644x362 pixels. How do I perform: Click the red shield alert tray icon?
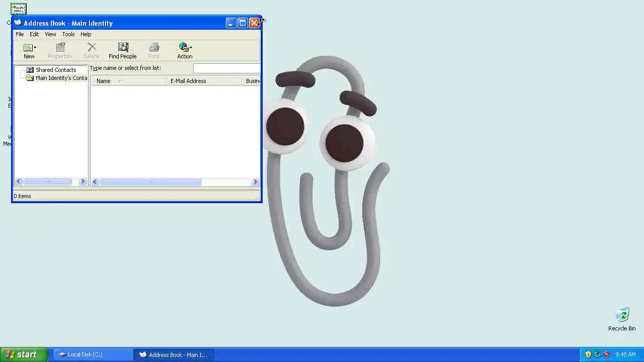pyautogui.click(x=606, y=354)
